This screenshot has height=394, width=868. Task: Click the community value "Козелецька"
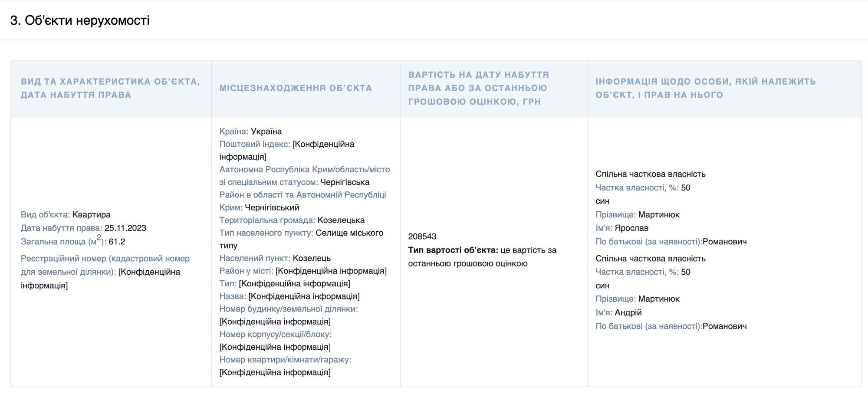coord(341,220)
